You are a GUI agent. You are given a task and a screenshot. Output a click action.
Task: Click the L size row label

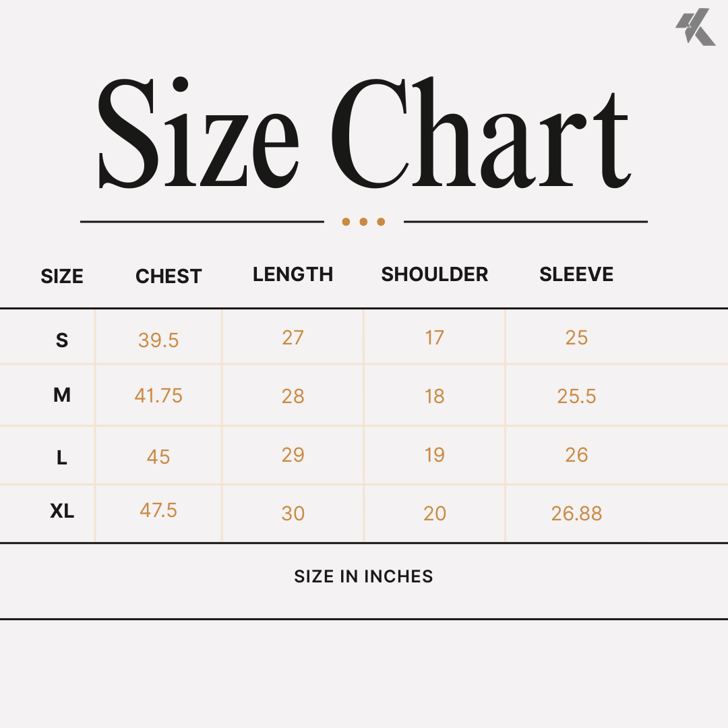(62, 458)
